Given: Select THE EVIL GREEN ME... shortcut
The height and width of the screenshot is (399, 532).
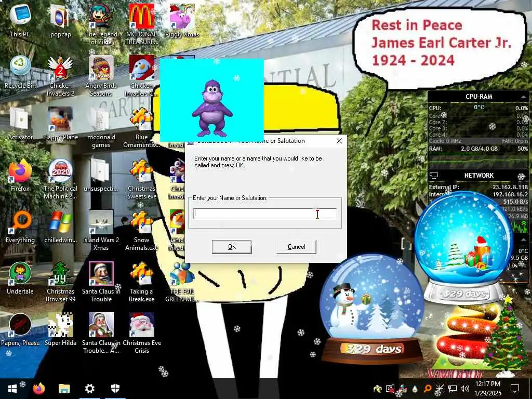Looking at the screenshot, I should [182, 282].
